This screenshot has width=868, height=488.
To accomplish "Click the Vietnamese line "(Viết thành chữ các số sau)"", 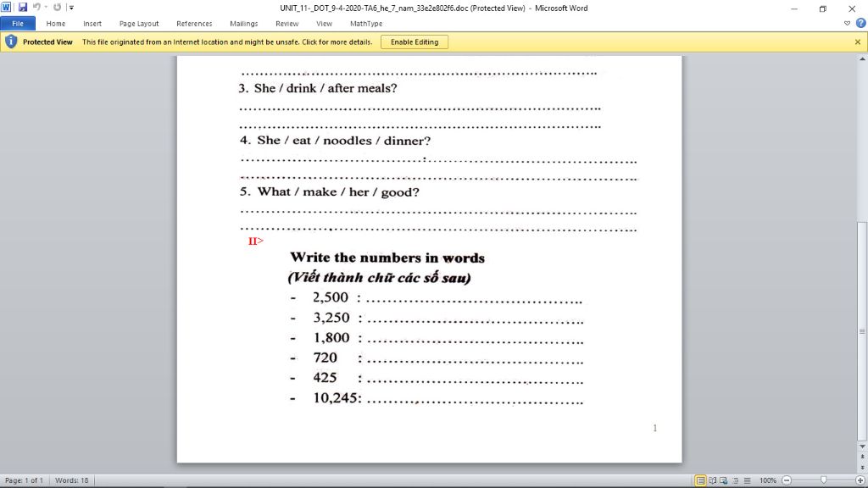I will 379,278.
